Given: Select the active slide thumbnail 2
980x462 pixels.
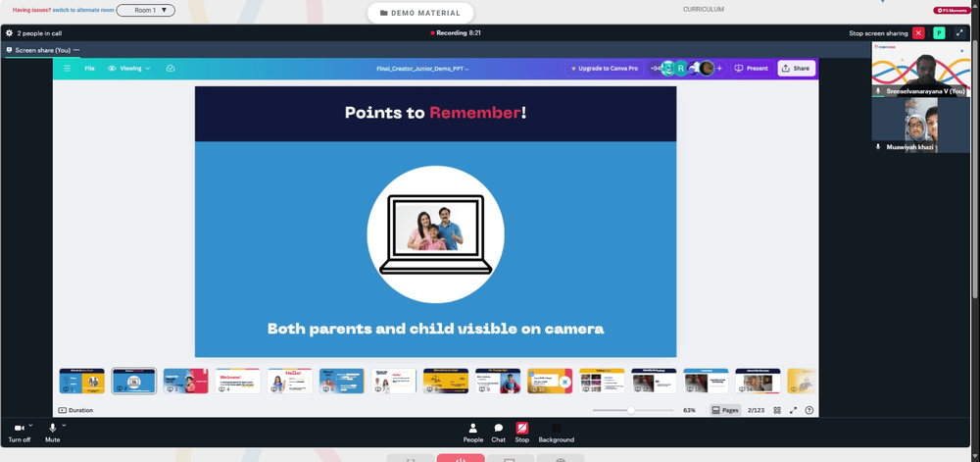Looking at the screenshot, I should pyautogui.click(x=133, y=381).
